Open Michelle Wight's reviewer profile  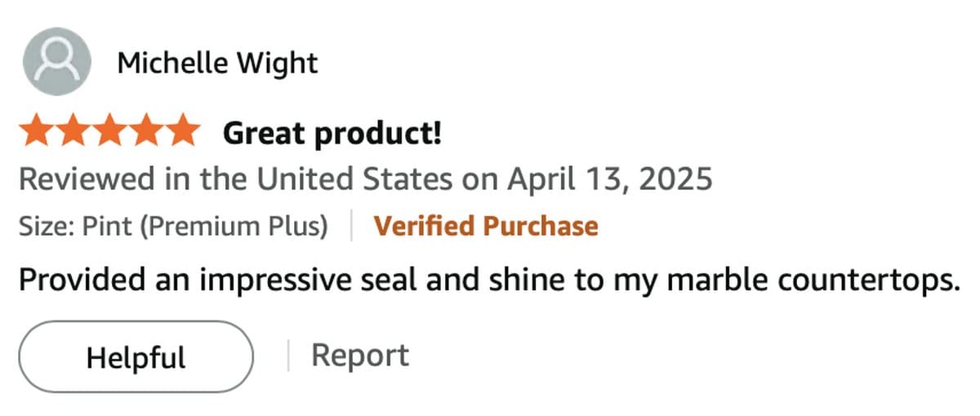[217, 63]
